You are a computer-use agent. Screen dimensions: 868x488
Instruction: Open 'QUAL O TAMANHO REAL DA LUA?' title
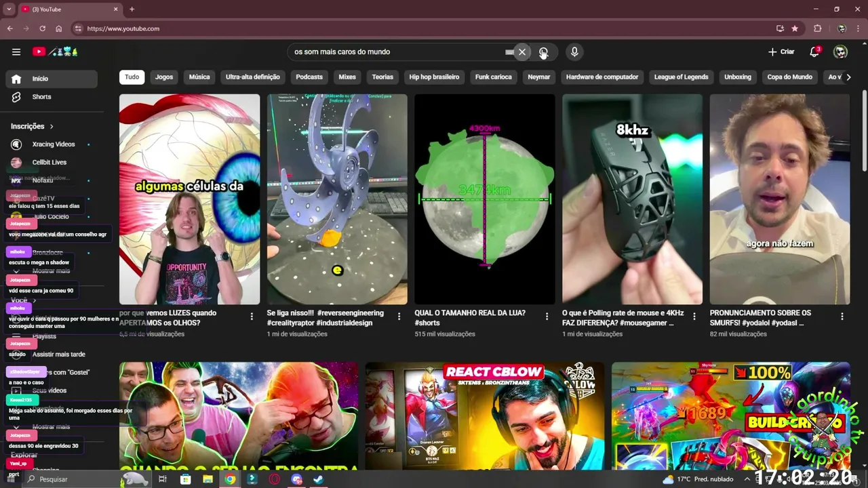[470, 318]
